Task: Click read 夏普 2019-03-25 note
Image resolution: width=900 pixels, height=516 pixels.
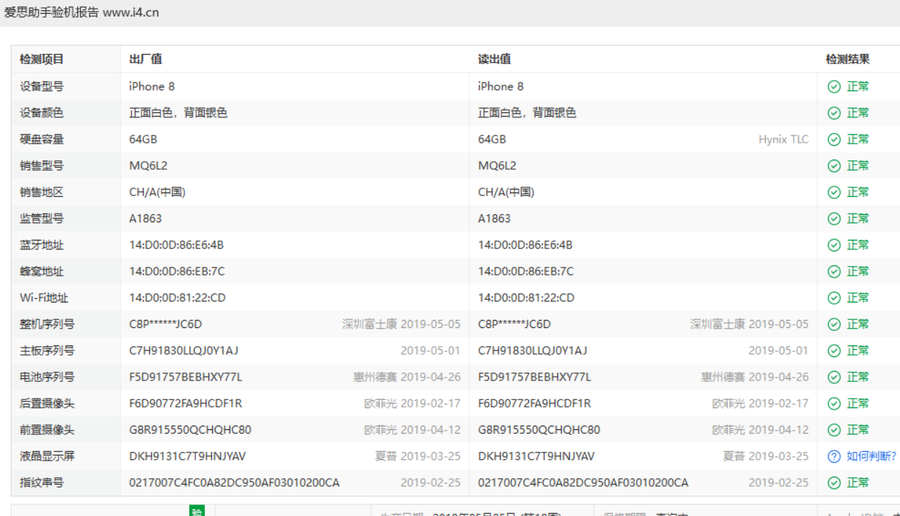Action: tap(766, 456)
